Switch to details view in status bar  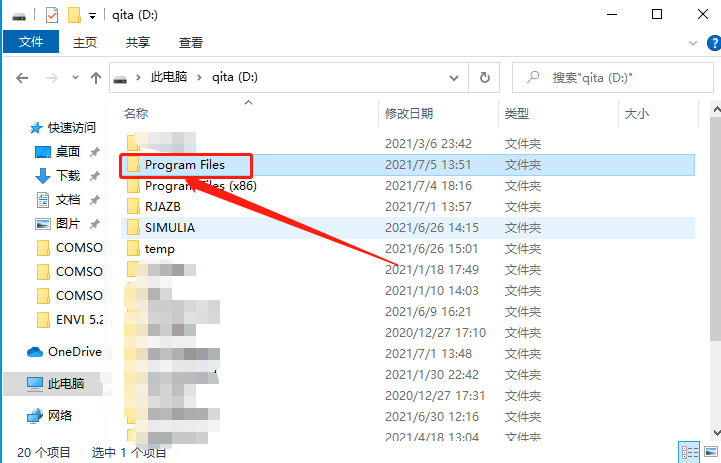[690, 452]
